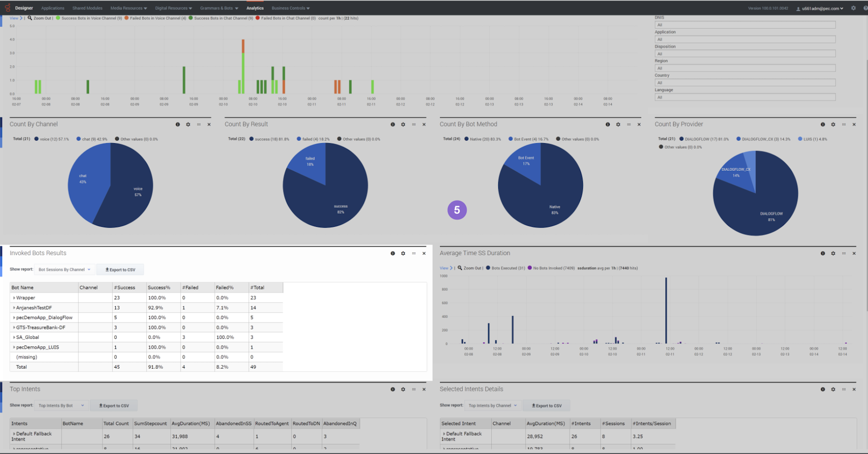This screenshot has width=868, height=454.
Task: Toggle Failed Bots in Chat Channel legend
Action: point(286,18)
